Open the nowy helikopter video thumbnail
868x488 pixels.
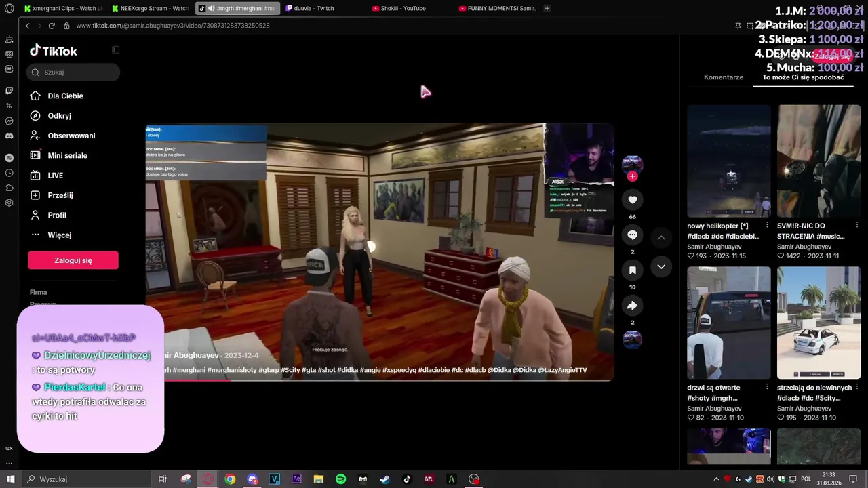729,161
